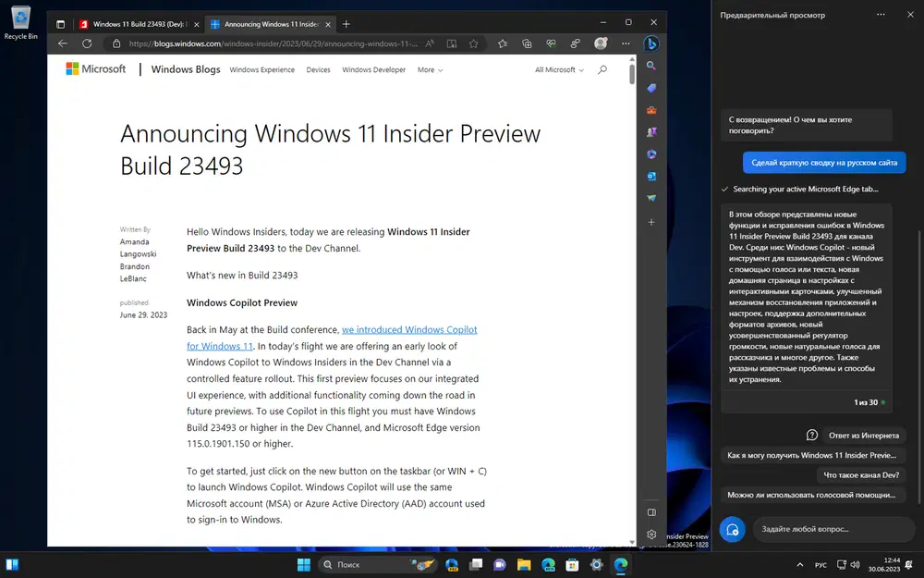
Task: Activate Read aloud in address bar
Action: [430, 43]
